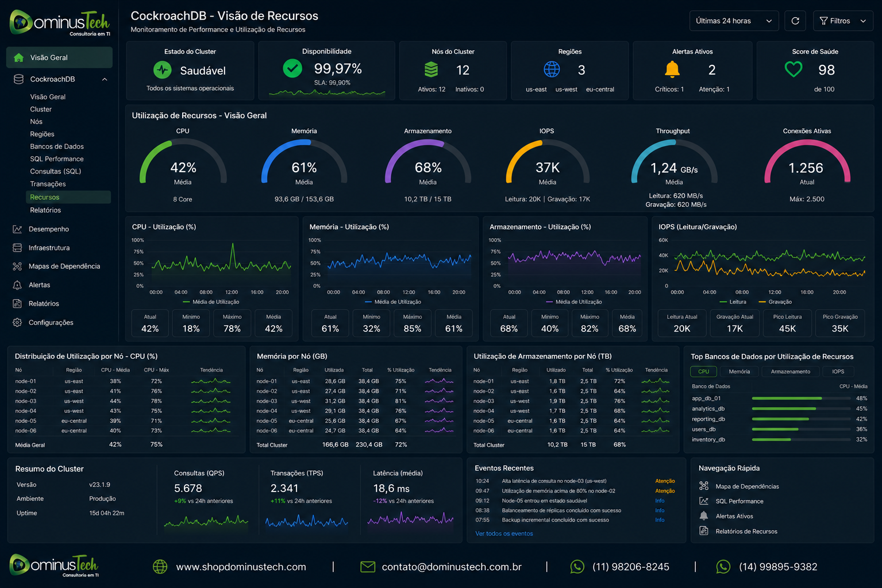
Task: Click the Uptime 15d 04h 22m value
Action: (x=106, y=513)
